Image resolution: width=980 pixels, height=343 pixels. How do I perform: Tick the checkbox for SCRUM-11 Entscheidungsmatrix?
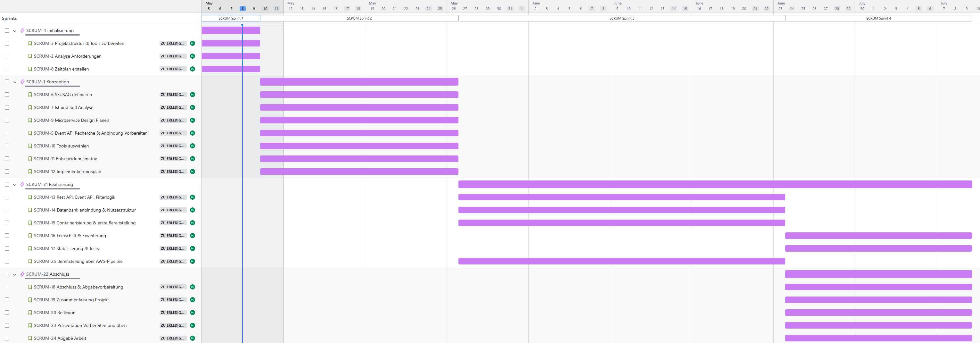(7, 159)
